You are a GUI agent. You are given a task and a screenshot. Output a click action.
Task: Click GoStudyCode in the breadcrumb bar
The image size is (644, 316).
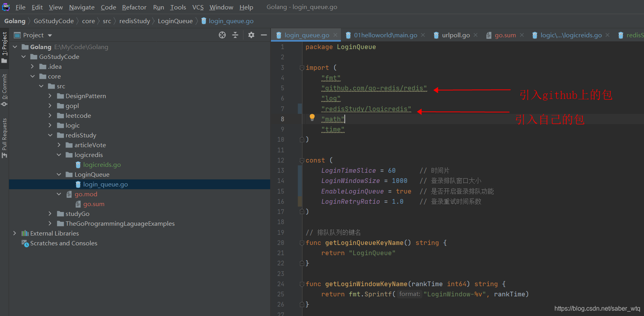click(x=54, y=21)
